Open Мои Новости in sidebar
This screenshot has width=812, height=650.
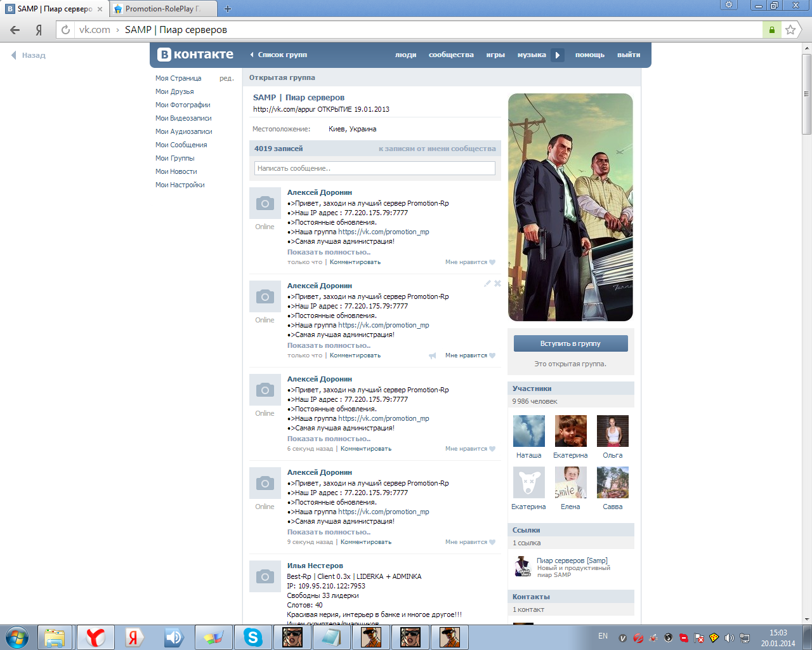[176, 171]
